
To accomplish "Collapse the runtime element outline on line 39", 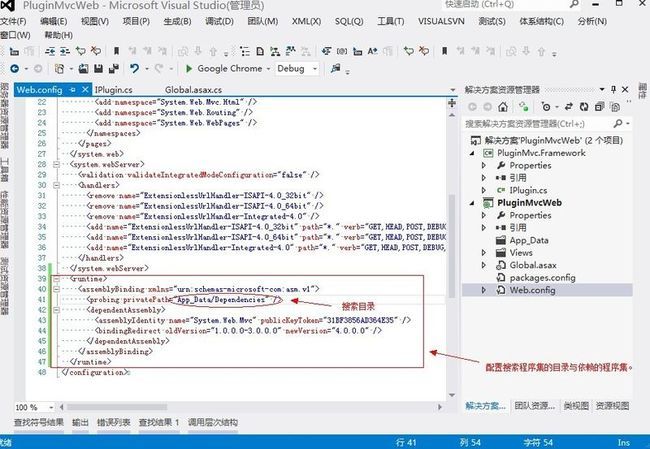I will pos(56,279).
